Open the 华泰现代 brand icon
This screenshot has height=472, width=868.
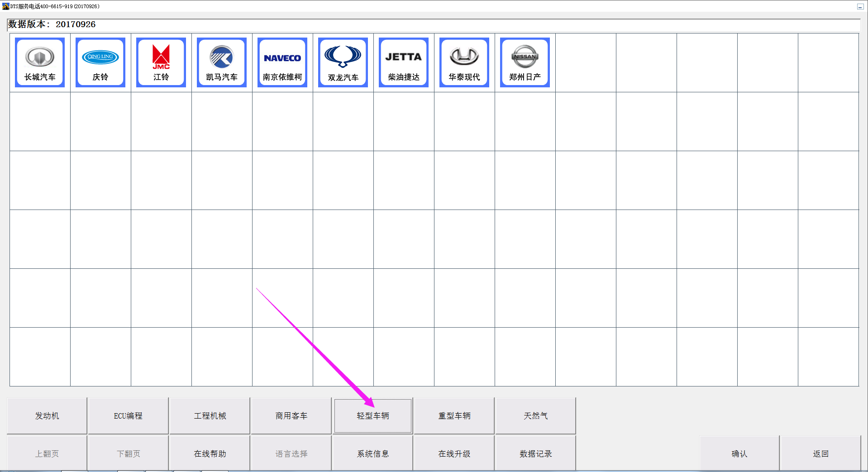(464, 62)
